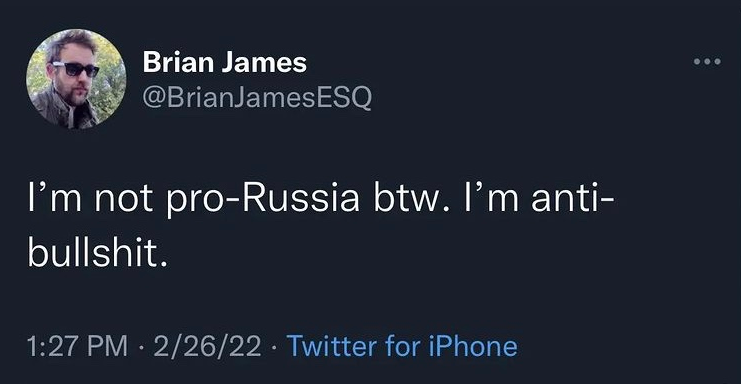This screenshot has width=741, height=384.
Task: Click the word Twitter in the source label
Action: click(332, 346)
